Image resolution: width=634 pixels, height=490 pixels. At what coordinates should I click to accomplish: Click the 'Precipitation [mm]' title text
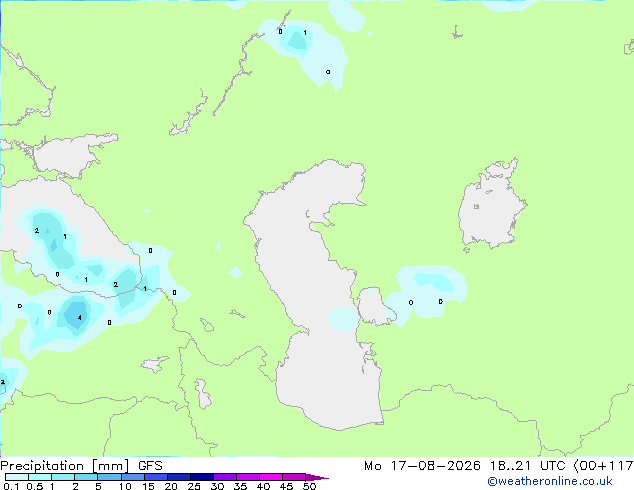[x=65, y=466]
